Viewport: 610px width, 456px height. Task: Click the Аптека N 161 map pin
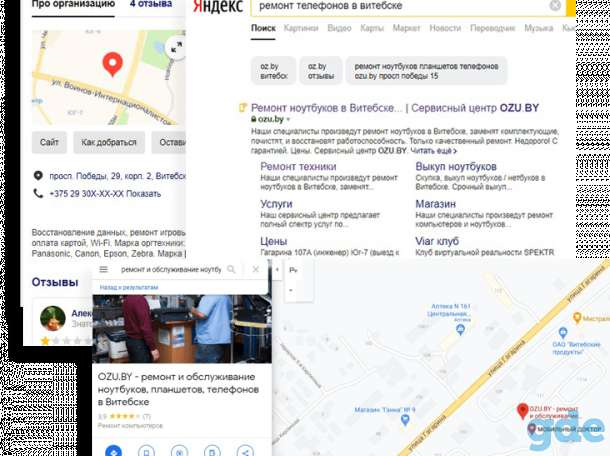pyautogui.click(x=460, y=330)
